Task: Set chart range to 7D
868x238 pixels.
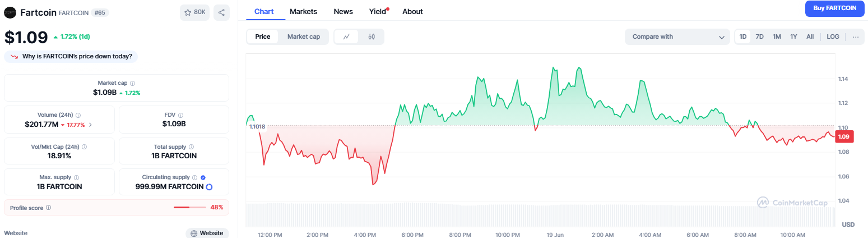Action: tap(760, 36)
